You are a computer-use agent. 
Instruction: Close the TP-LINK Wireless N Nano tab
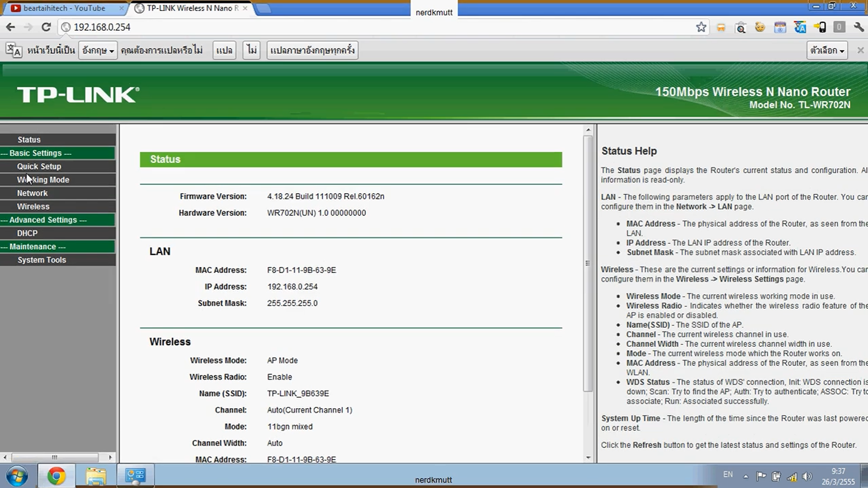point(245,8)
